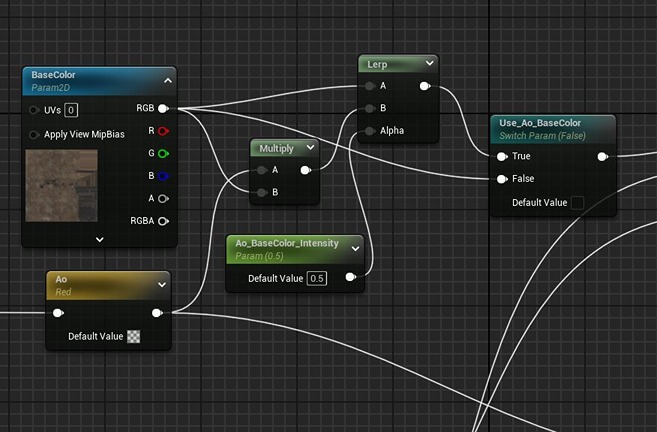657x432 pixels.
Task: Click the Multiply node B input pin
Action: (x=262, y=192)
